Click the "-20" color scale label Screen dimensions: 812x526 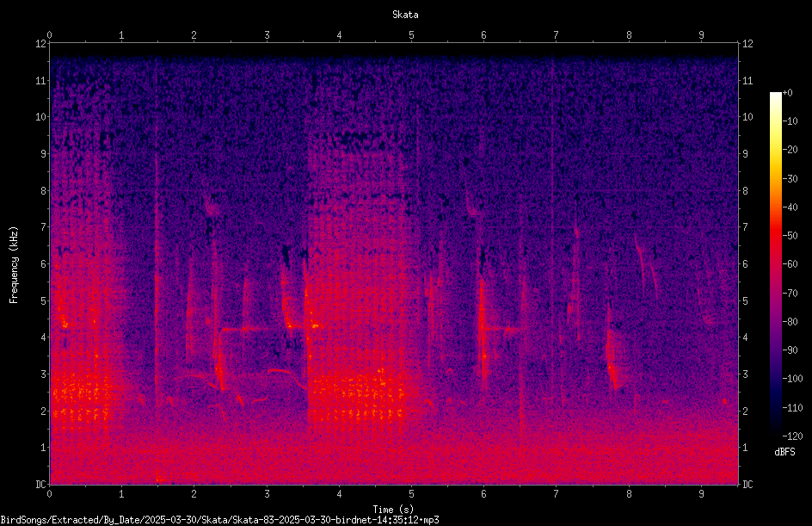[790, 150]
